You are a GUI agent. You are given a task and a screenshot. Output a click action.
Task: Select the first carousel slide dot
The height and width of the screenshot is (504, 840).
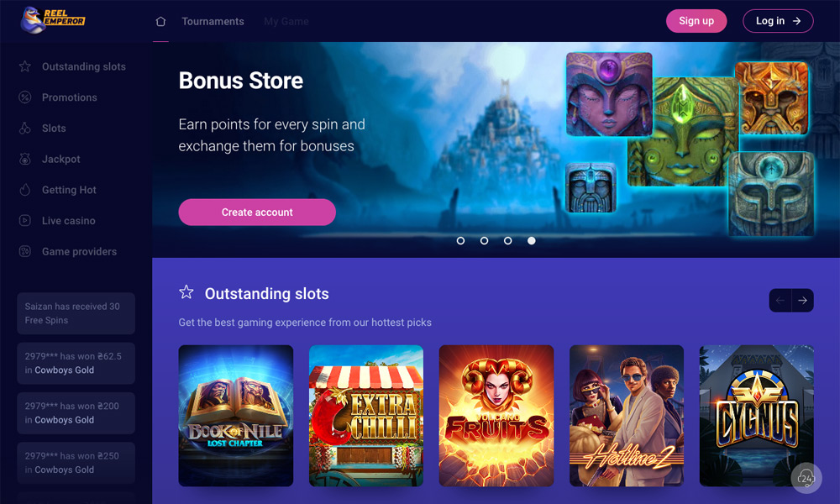coord(460,240)
